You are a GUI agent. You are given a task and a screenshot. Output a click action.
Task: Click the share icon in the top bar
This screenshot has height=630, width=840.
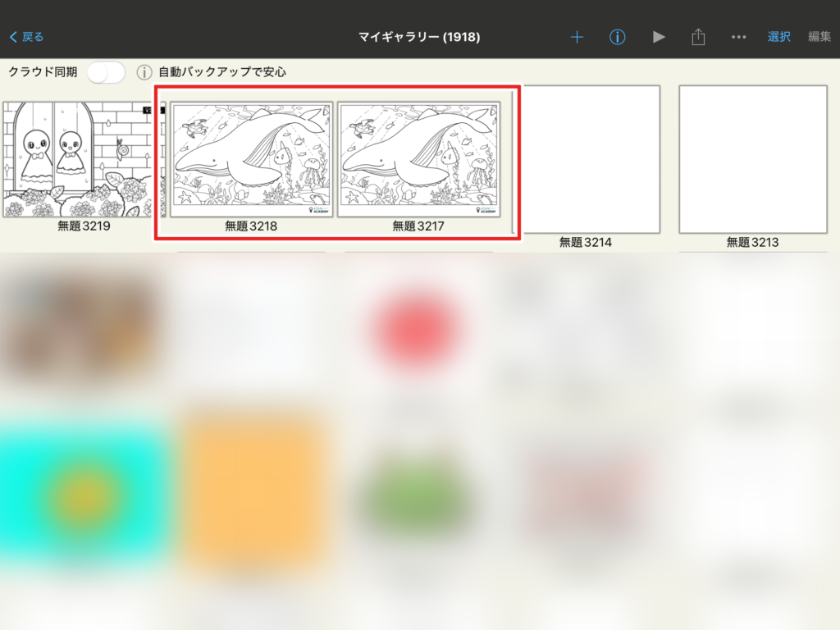[x=698, y=37]
